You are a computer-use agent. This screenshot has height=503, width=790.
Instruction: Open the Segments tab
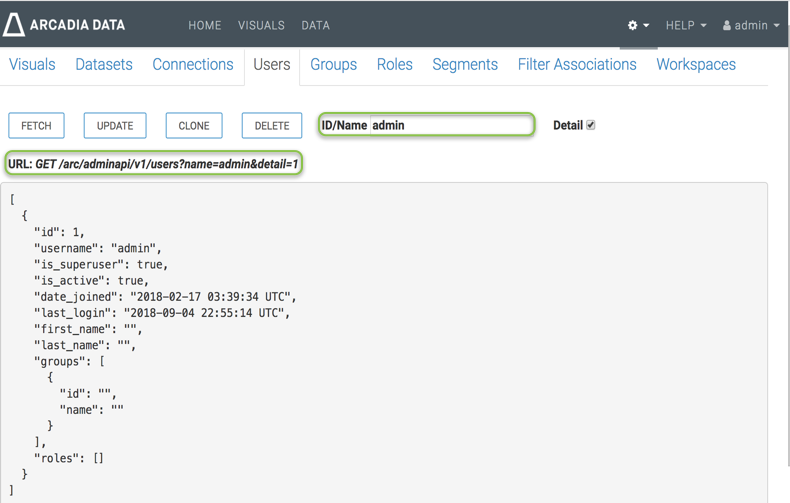point(465,64)
